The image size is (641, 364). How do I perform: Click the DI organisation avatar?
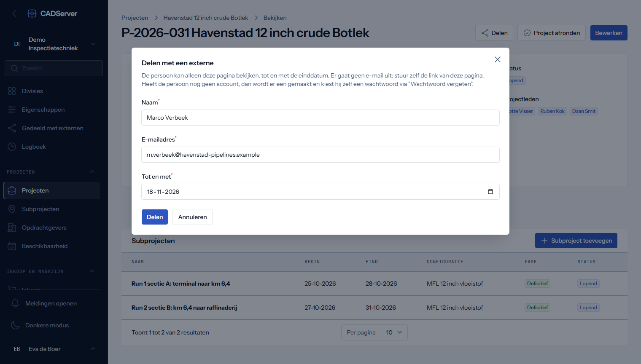coord(17,44)
